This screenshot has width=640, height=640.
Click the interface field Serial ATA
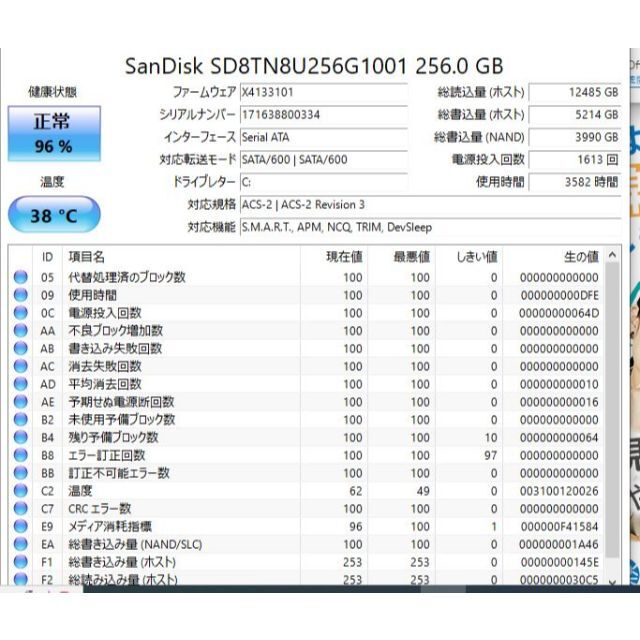click(324, 137)
